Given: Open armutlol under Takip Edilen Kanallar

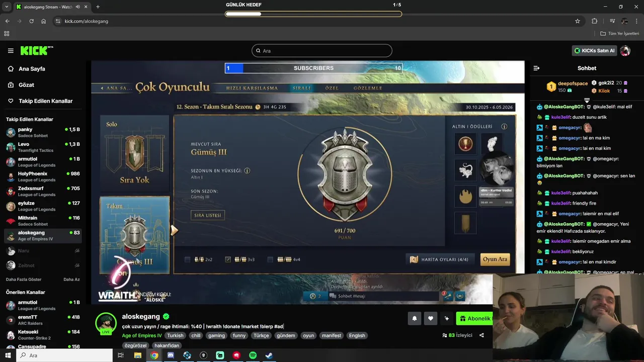Looking at the screenshot, I should [43, 162].
